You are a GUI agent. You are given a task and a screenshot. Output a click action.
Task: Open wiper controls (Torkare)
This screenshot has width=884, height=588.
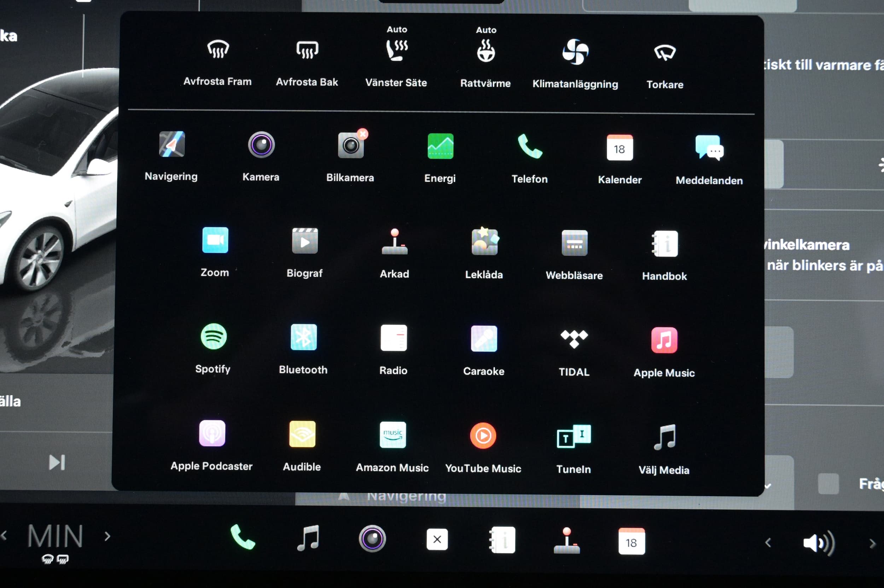pyautogui.click(x=665, y=67)
